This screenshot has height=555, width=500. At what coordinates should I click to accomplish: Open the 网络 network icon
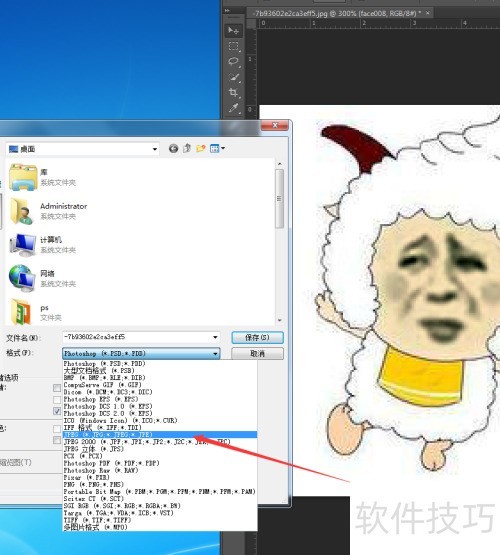pyautogui.click(x=23, y=279)
